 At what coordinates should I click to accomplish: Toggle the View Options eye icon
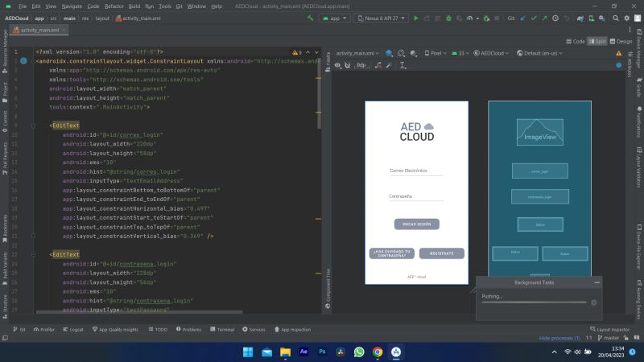point(337,65)
